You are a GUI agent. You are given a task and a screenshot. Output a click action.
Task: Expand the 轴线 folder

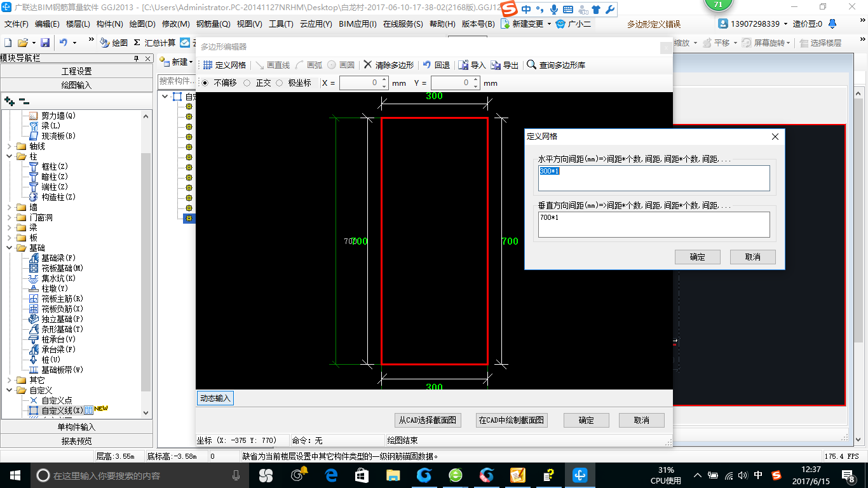(9, 146)
